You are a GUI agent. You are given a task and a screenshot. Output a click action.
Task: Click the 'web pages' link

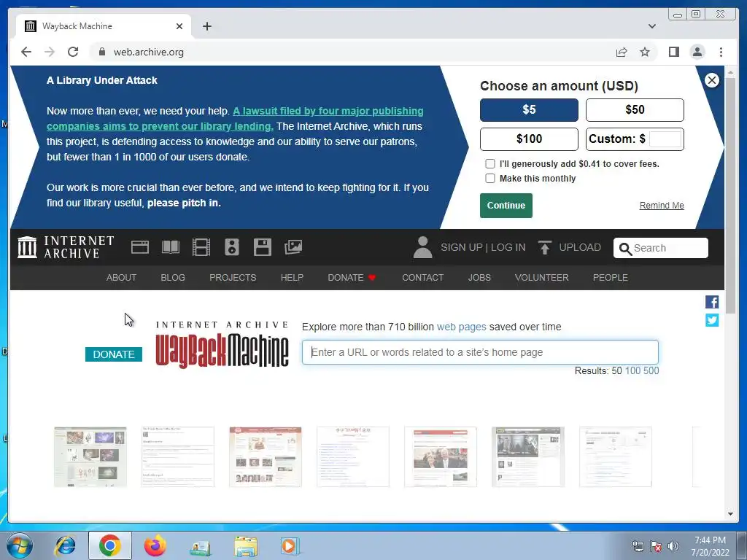(461, 327)
